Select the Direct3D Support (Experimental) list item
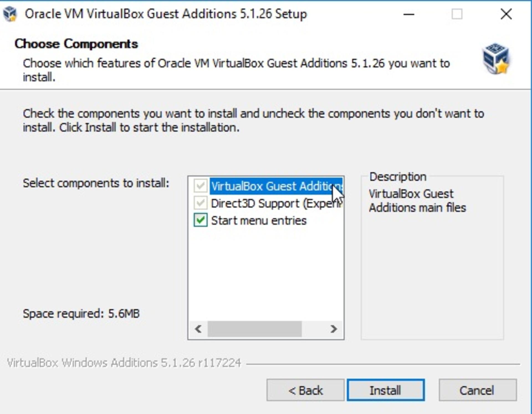This screenshot has height=414, width=532. click(x=276, y=203)
